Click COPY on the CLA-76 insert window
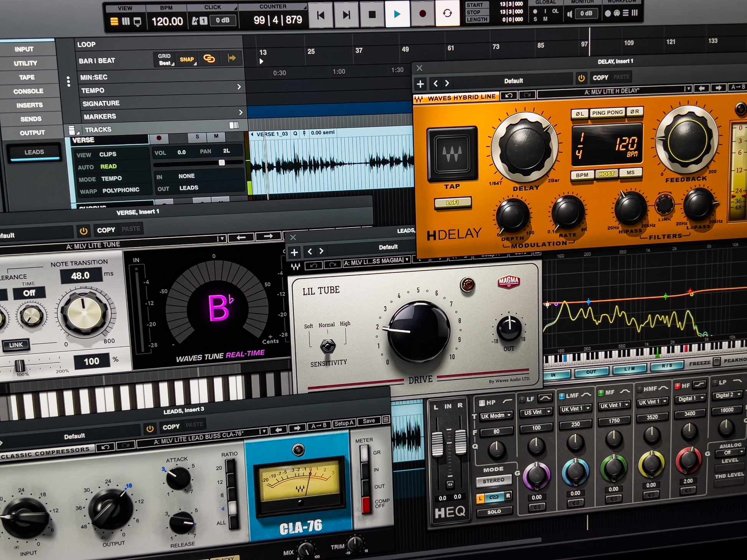Viewport: 747px width, 560px height. coord(171,427)
